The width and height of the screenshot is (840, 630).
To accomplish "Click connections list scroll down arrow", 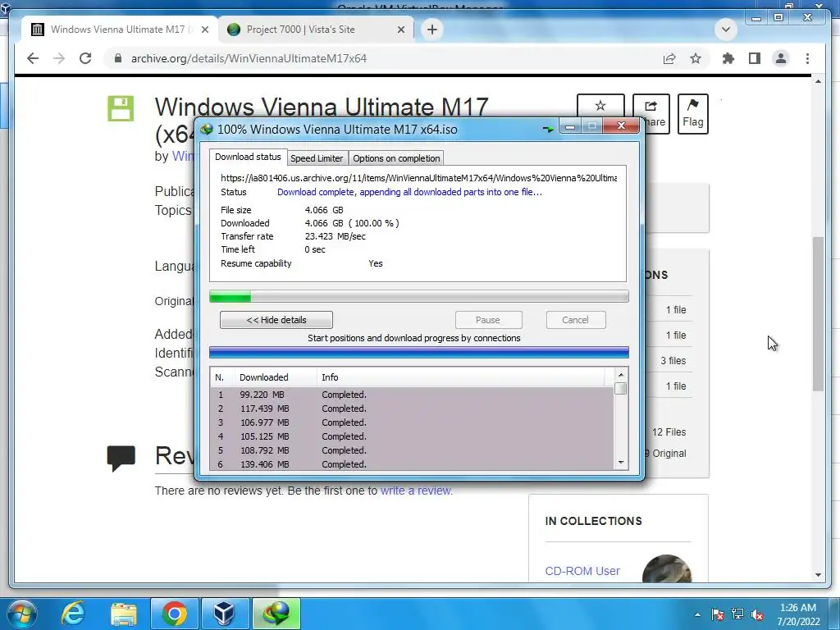I will coord(621,463).
